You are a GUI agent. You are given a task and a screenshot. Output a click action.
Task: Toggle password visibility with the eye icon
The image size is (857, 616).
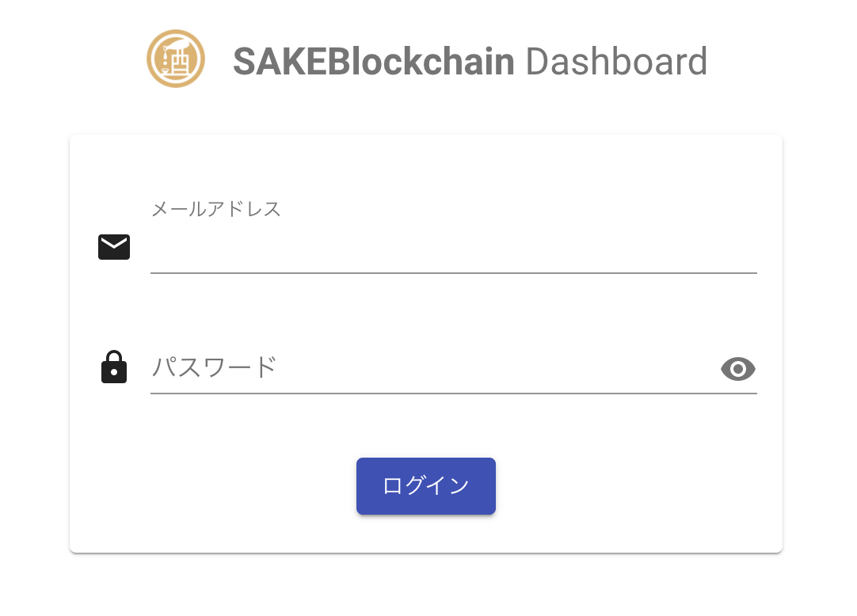[738, 369]
